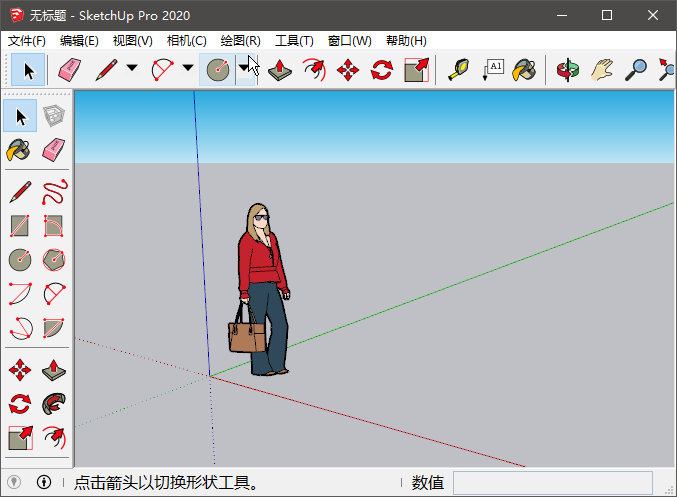Minimize the SketchUp window
This screenshot has height=497, width=677.
[x=562, y=15]
